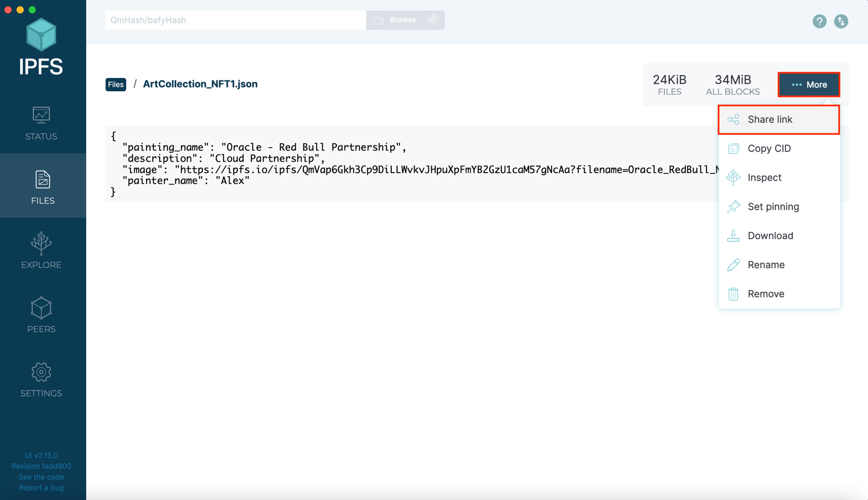Open the help question-mark icon
This screenshot has width=868, height=500.
click(820, 21)
